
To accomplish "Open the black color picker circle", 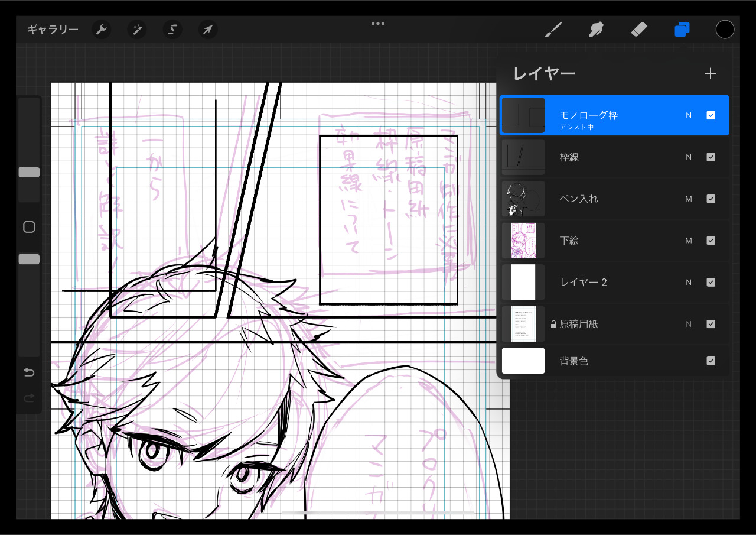I will coord(725,30).
